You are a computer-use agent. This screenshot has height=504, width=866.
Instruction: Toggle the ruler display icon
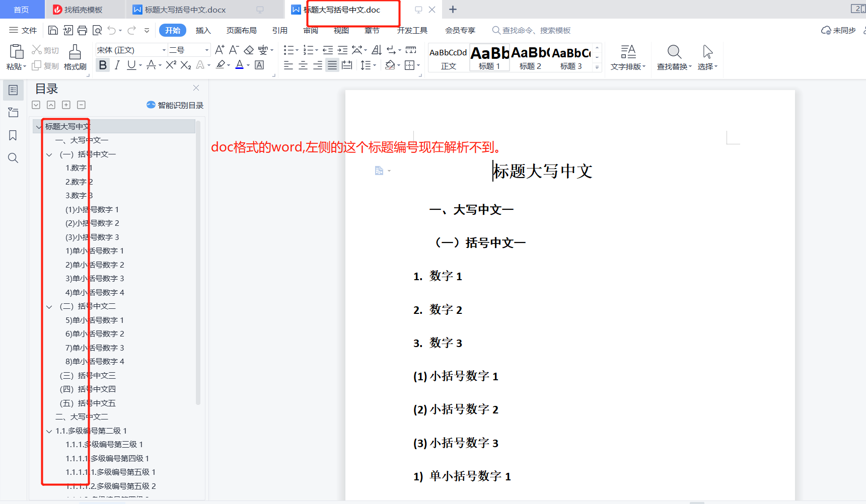(x=411, y=50)
